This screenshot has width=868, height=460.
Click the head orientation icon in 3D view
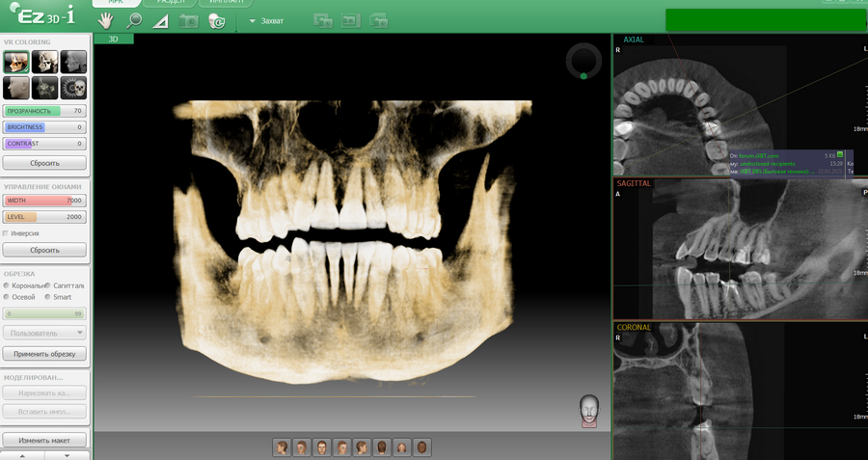588,411
